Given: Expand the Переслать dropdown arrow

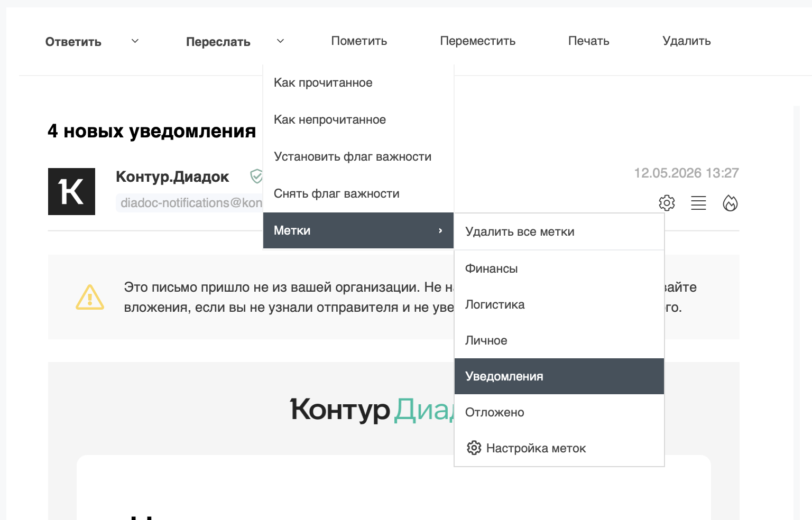Looking at the screenshot, I should coord(280,41).
